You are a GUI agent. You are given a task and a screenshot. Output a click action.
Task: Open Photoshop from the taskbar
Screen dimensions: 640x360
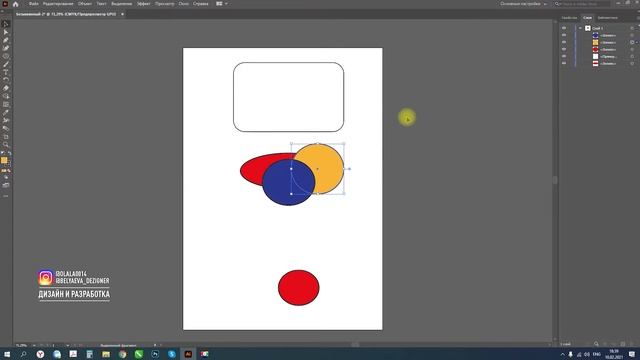point(155,354)
